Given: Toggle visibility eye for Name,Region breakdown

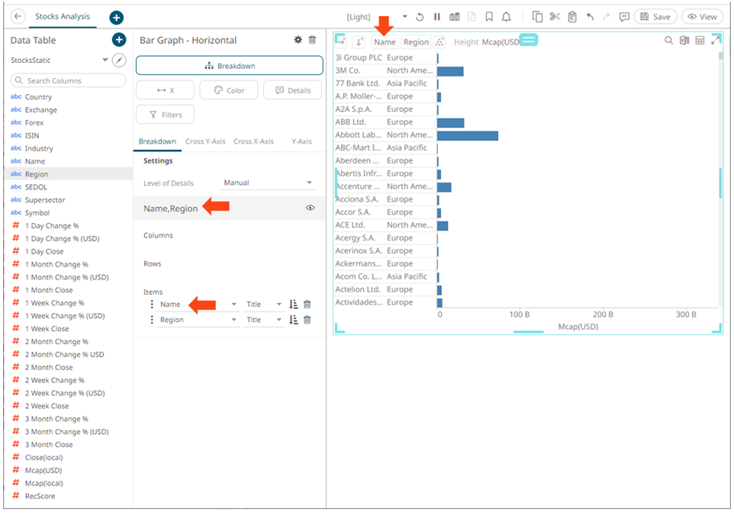Looking at the screenshot, I should (310, 208).
